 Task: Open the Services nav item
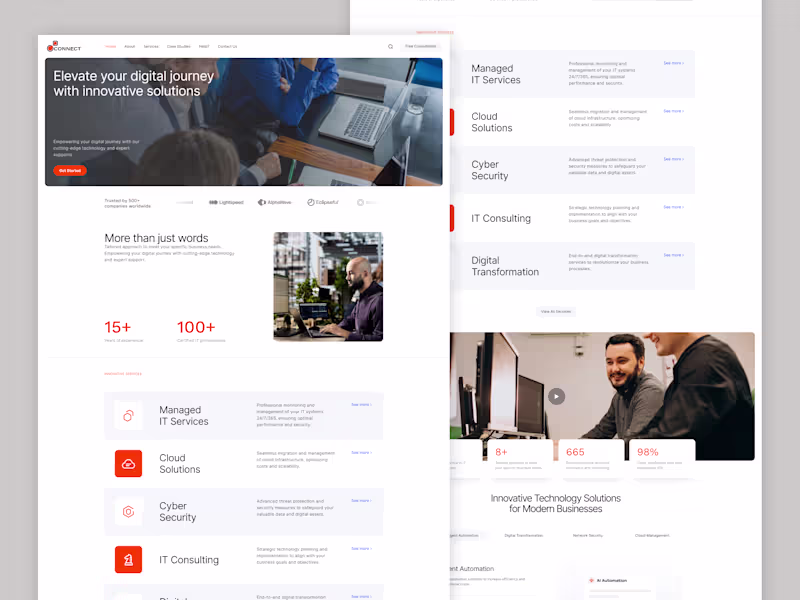(151, 46)
